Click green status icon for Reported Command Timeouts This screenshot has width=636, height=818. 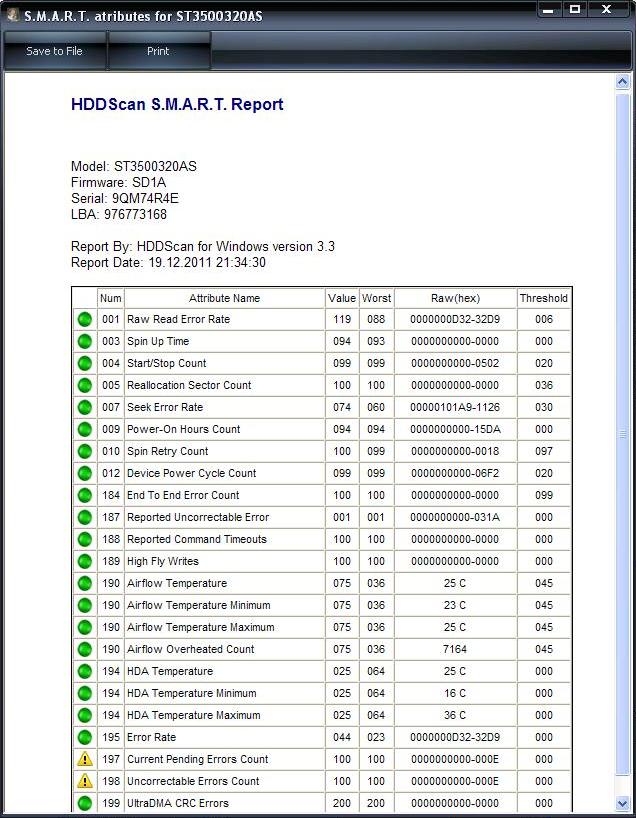tap(85, 539)
